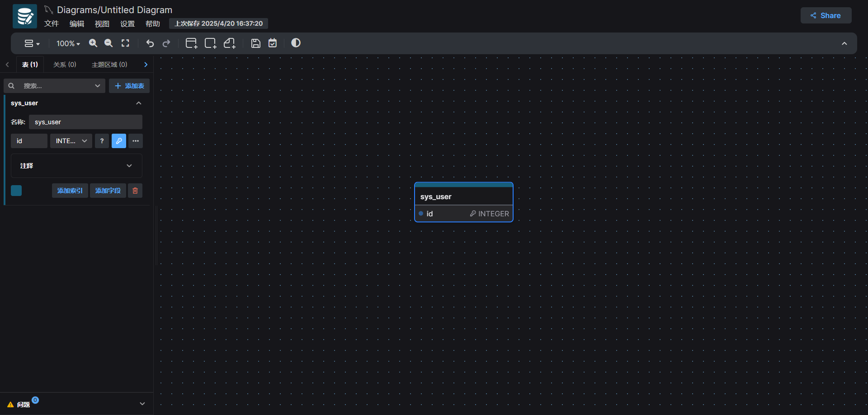Screen dimensions: 868x415
Task: Click the save diagram icon
Action: coord(256,43)
